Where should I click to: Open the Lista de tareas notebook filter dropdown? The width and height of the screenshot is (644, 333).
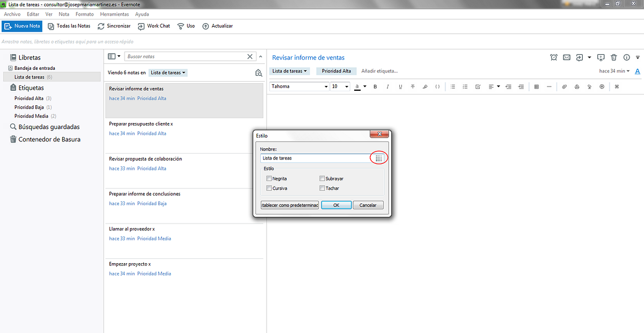coord(168,73)
